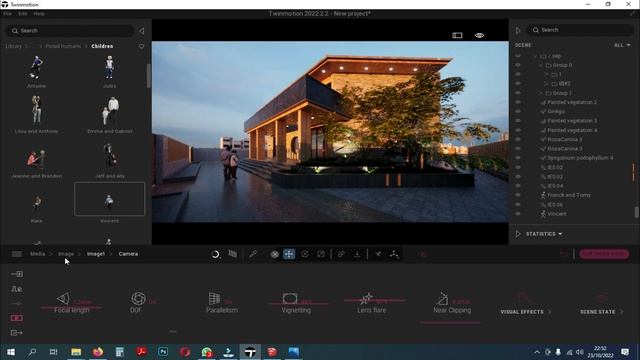Screen dimensions: 640x360
Task: Open the File menu
Action: point(8,13)
